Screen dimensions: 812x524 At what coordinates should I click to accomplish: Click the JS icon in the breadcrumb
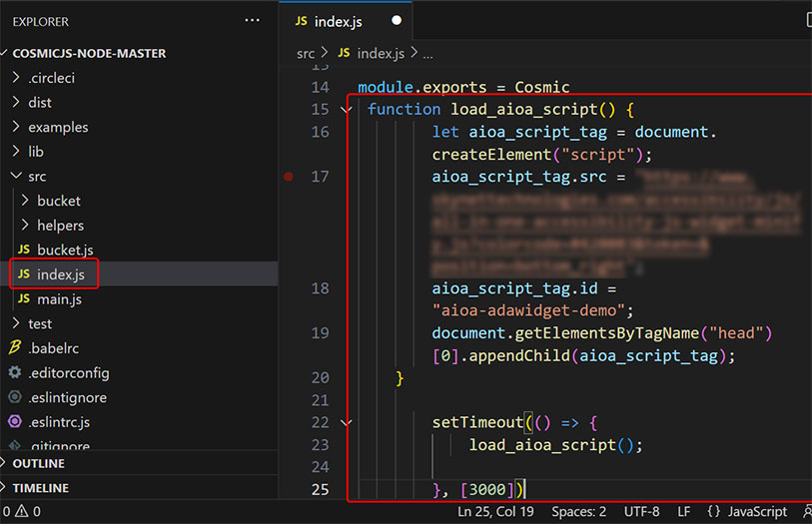[x=344, y=53]
